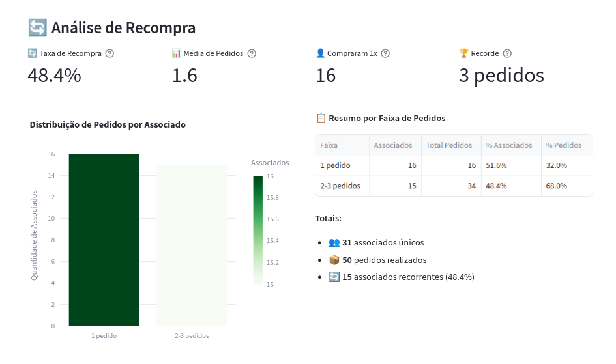Sort table by Associados column header
616x364 pixels.
392,145
